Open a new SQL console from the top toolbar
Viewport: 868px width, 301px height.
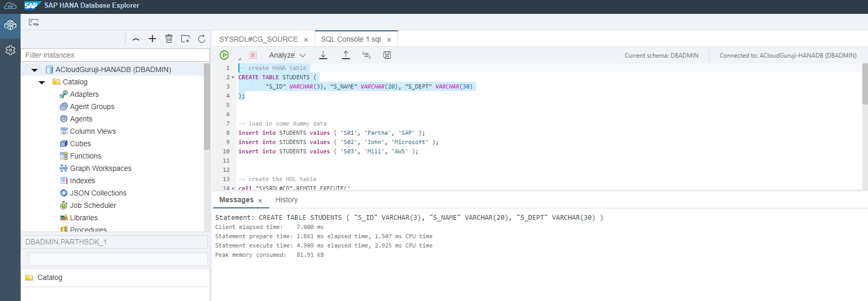33,23
